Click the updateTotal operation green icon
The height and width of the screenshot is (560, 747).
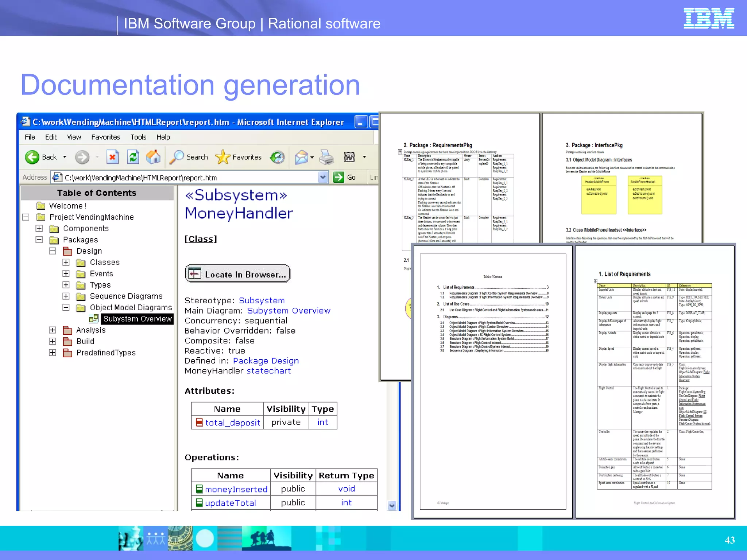pyautogui.click(x=199, y=502)
